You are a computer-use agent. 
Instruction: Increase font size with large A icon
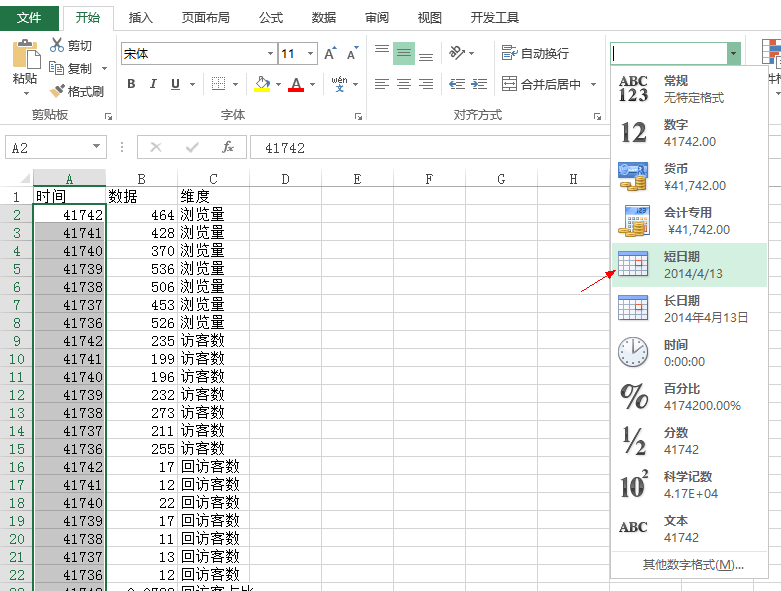(x=330, y=53)
